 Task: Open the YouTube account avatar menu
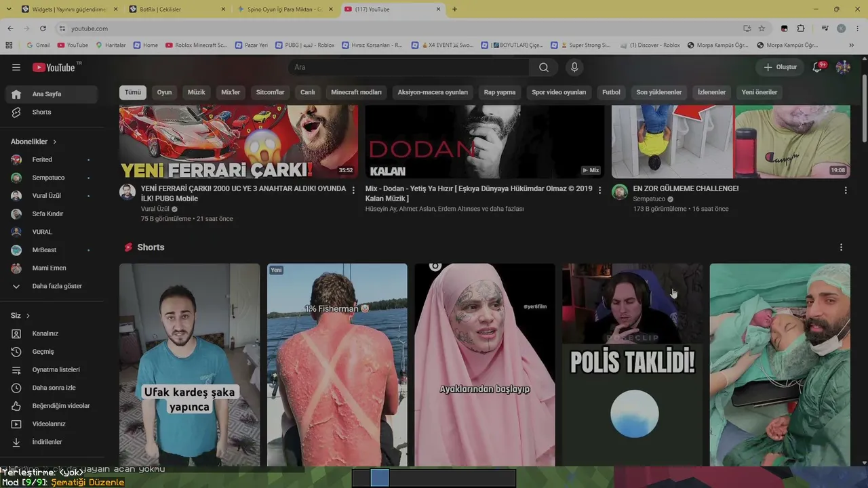point(843,67)
